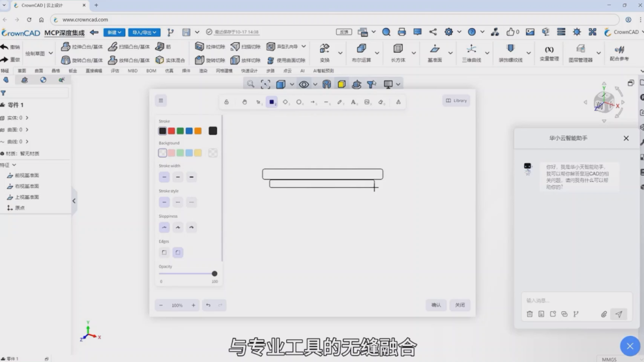Select the thin stroke width option

[x=165, y=177]
